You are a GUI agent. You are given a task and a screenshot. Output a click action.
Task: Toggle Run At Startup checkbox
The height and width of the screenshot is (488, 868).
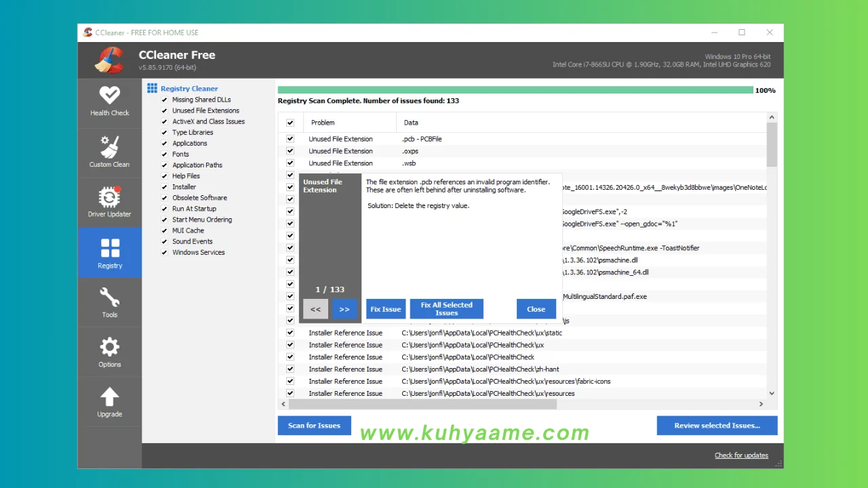[x=164, y=209]
